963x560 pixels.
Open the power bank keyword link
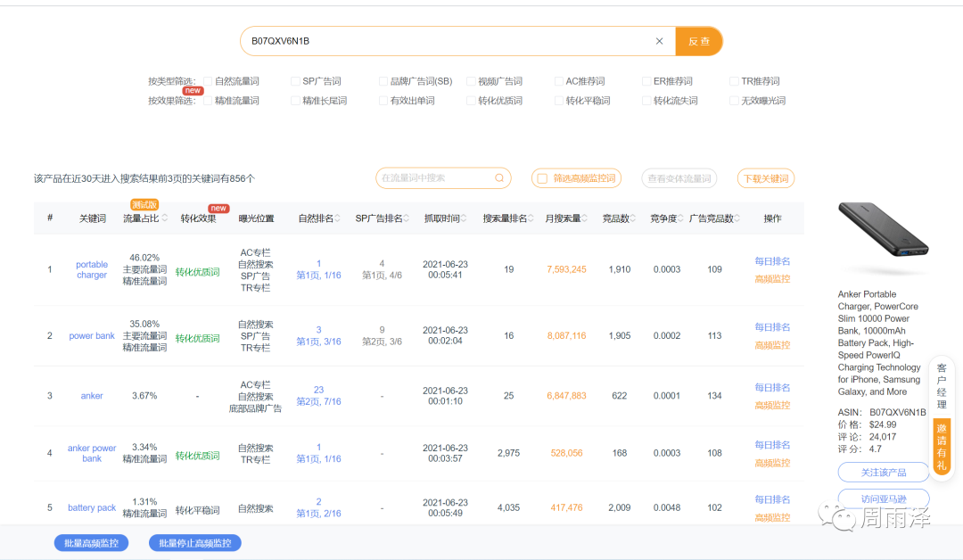click(x=92, y=336)
